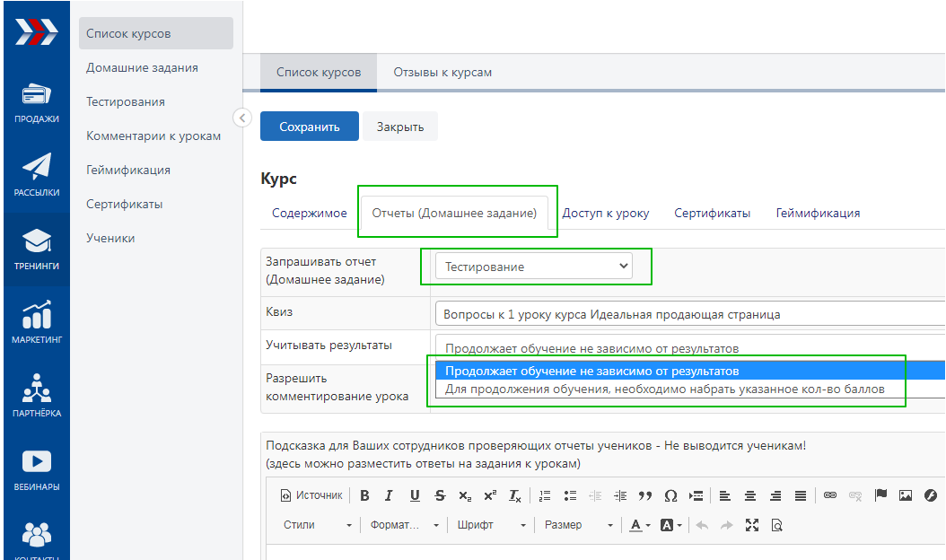The width and height of the screenshot is (946, 560).
Task: Open the Стили dropdown
Action: (x=318, y=525)
